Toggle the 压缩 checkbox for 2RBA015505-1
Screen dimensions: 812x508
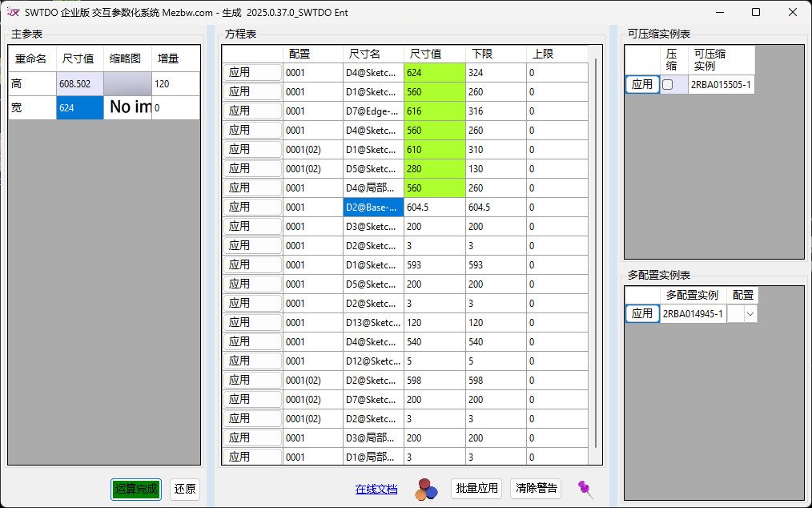click(667, 84)
